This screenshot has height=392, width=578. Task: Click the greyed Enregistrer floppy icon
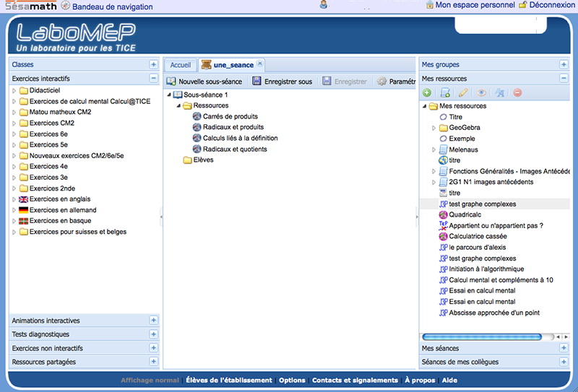tap(327, 81)
